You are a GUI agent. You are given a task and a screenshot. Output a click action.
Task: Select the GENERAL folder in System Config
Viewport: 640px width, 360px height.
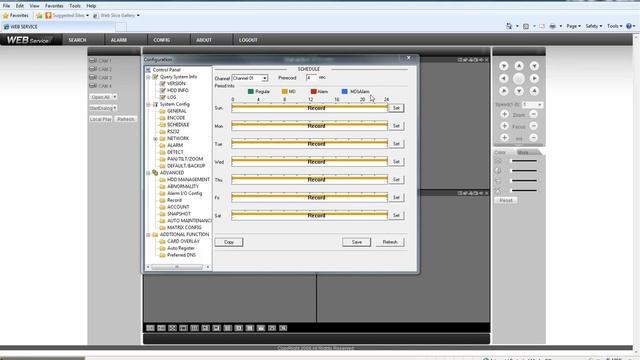tap(177, 111)
